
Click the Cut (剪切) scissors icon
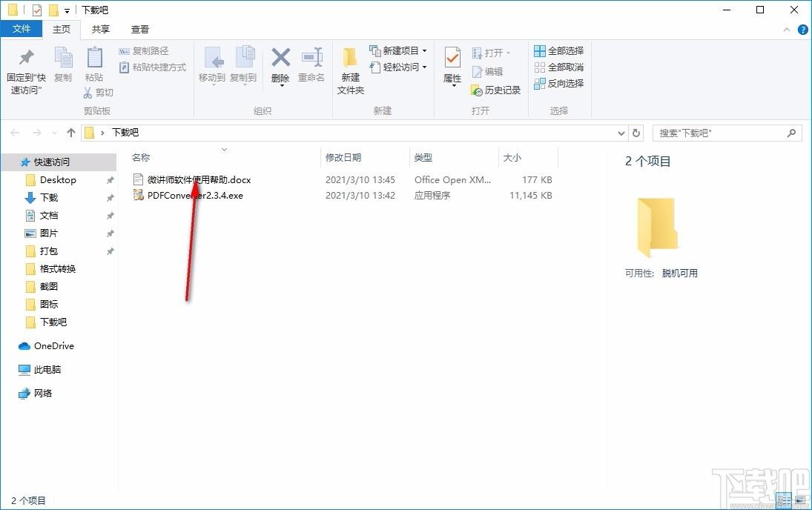click(x=88, y=92)
